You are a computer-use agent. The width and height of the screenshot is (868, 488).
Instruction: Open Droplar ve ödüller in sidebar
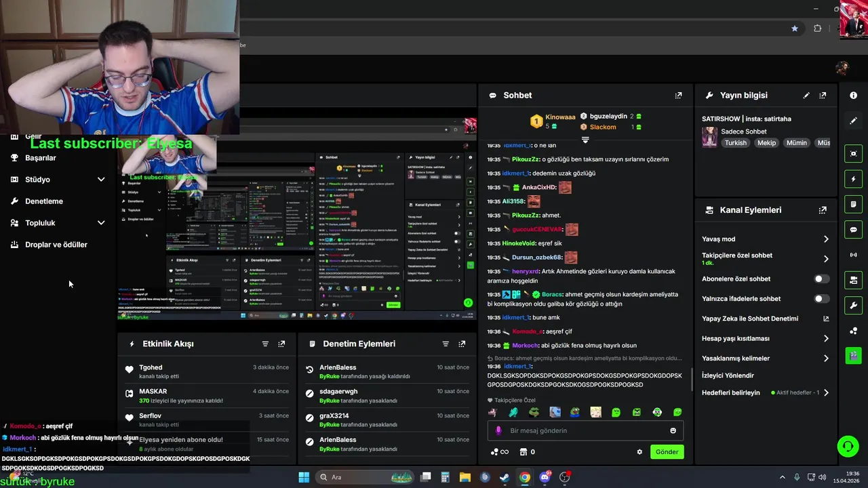coord(56,245)
